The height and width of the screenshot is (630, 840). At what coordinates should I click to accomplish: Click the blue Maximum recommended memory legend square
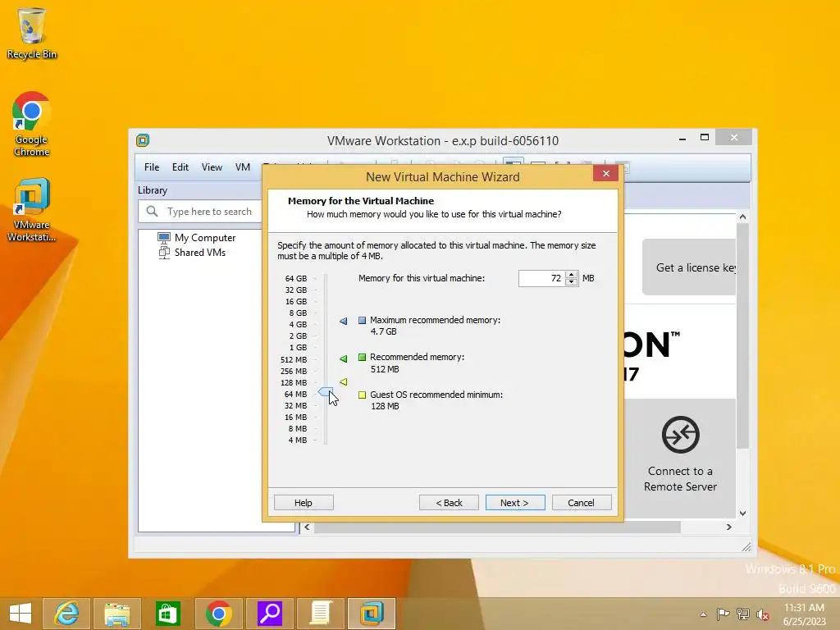click(362, 321)
